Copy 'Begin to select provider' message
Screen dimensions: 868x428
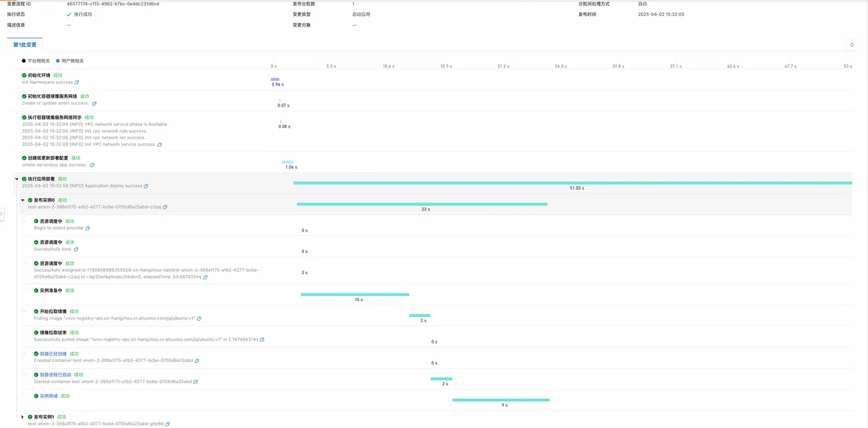(x=87, y=229)
